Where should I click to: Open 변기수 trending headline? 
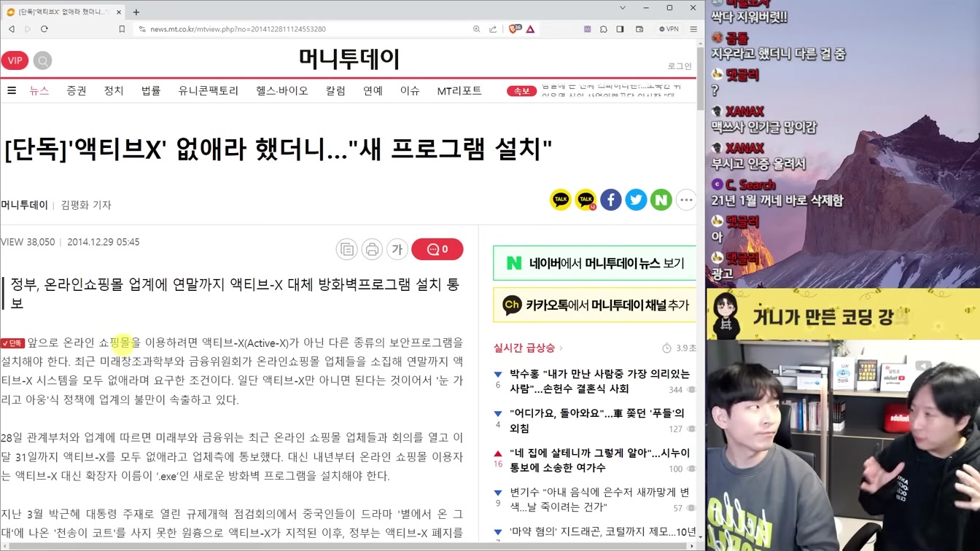pyautogui.click(x=599, y=499)
